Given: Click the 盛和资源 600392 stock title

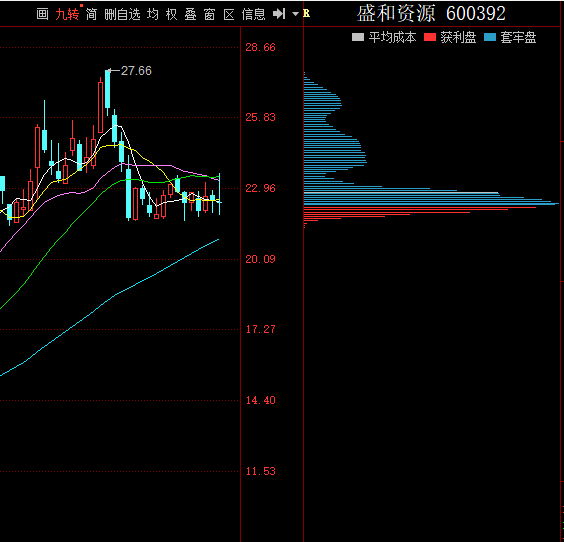Looking at the screenshot, I should pos(431,14).
